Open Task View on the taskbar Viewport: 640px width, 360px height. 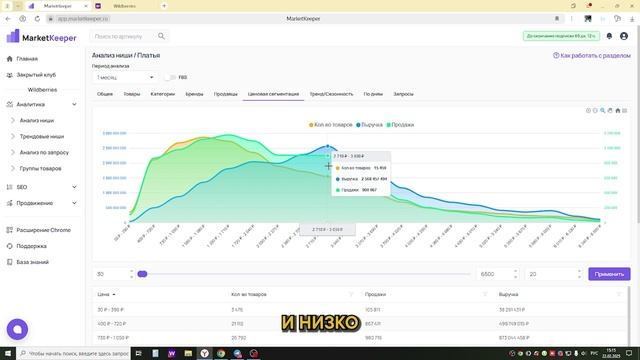tap(138, 353)
